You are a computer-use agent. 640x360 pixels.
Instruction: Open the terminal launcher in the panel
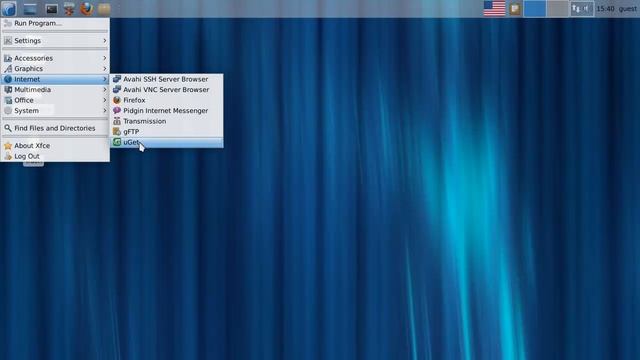coord(51,9)
